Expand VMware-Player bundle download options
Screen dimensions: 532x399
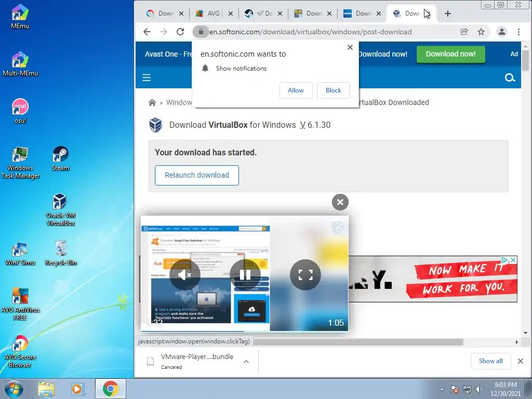pyautogui.click(x=246, y=362)
